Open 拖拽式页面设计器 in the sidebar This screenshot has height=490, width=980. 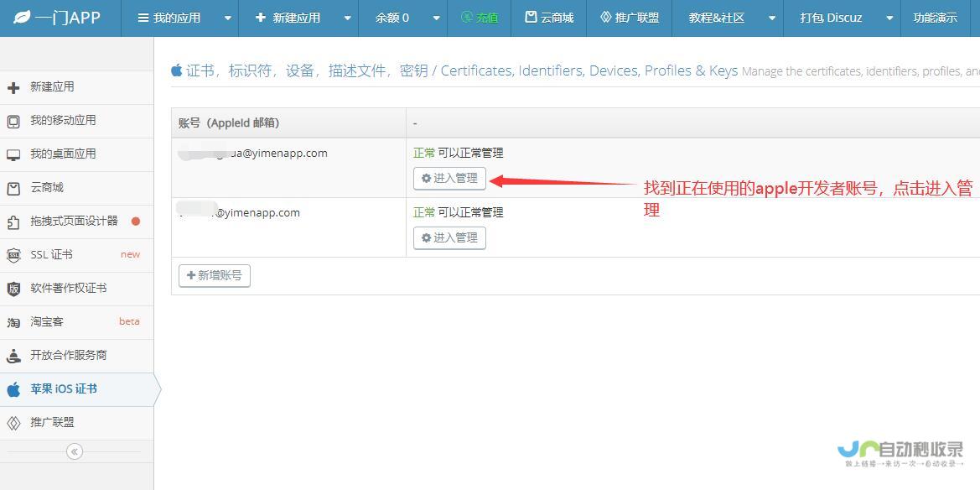(76, 222)
